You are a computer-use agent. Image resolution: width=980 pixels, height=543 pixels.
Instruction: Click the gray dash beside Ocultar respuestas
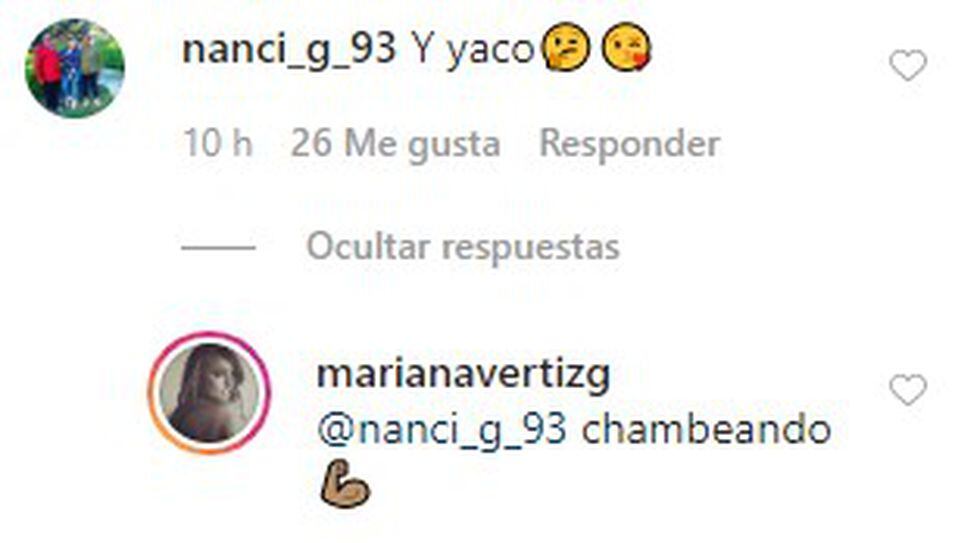pos(218,248)
